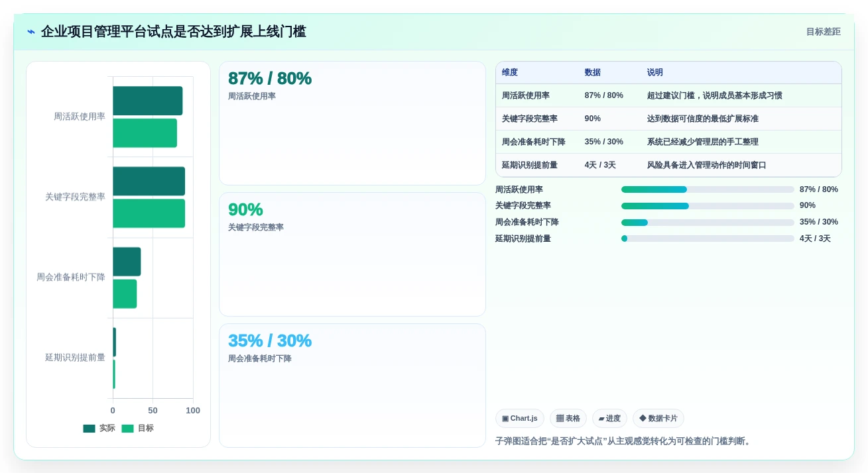Click note 达到数据可信度的最低扩展标准

click(x=703, y=119)
